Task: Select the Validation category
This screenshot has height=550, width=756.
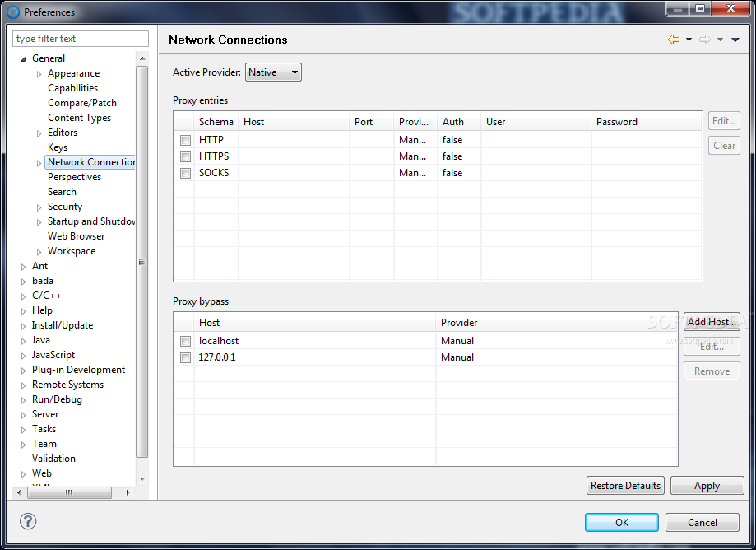Action: (x=53, y=459)
